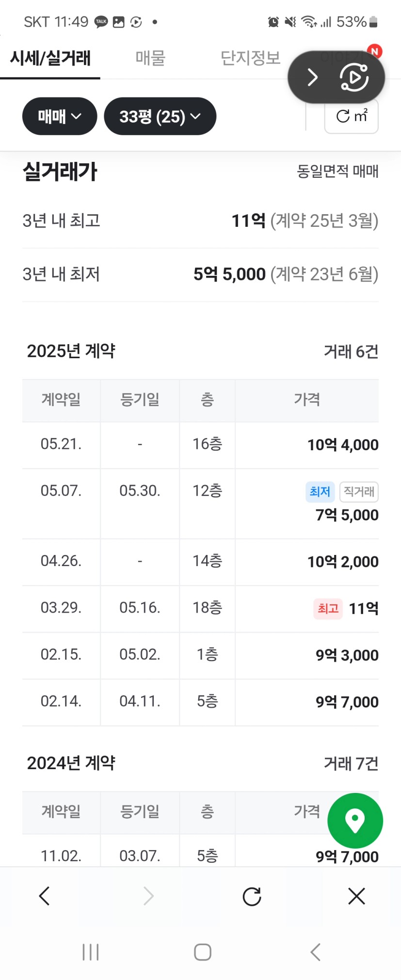Toggle the area unit with the ㎡ button
Screen dimensions: 401x980
click(351, 117)
